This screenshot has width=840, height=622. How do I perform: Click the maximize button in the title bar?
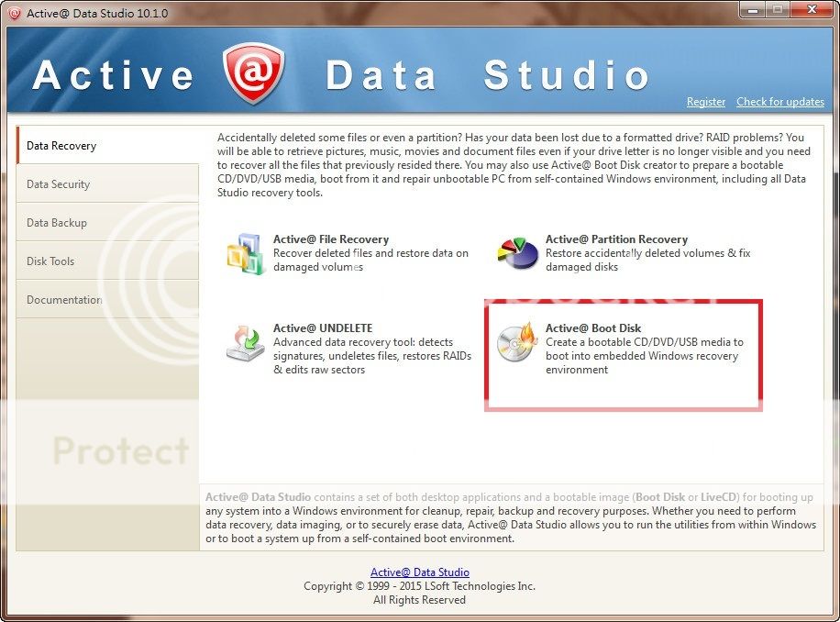[778, 10]
